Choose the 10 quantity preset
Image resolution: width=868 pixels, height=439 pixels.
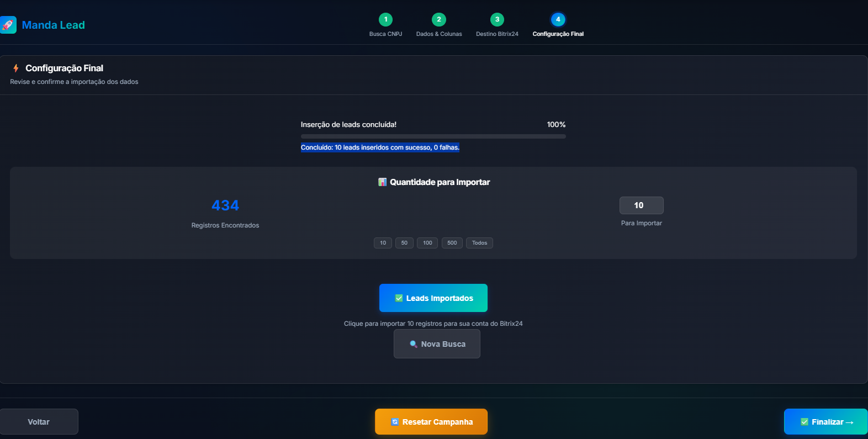pos(383,243)
